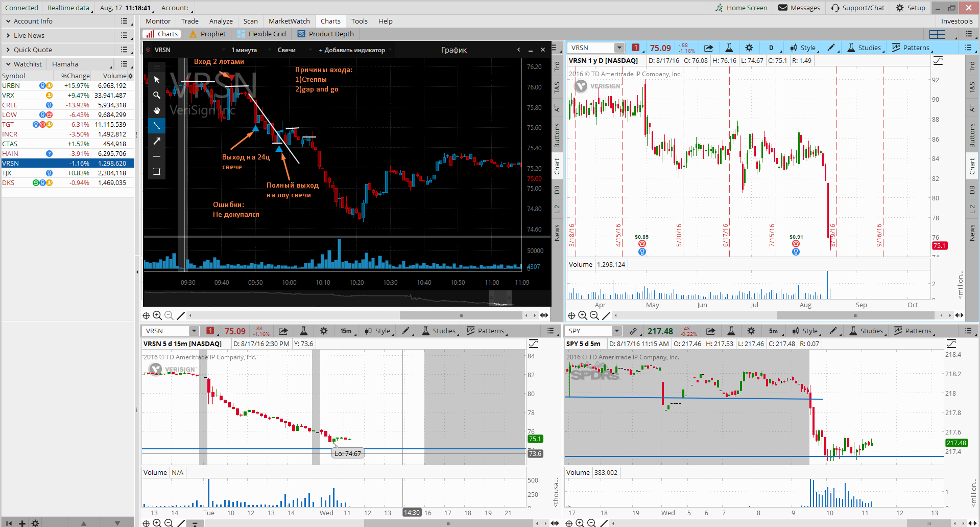This screenshot has height=527, width=980.
Task: Open Support/Chat
Action: (x=857, y=8)
